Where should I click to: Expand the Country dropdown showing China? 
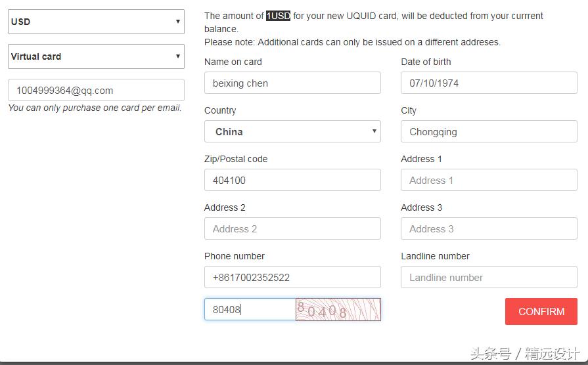(292, 132)
